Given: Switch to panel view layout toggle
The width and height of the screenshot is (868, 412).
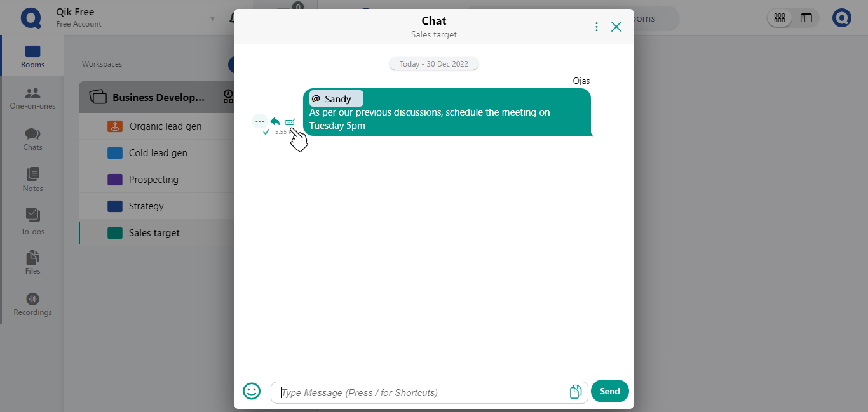Looking at the screenshot, I should [x=806, y=18].
